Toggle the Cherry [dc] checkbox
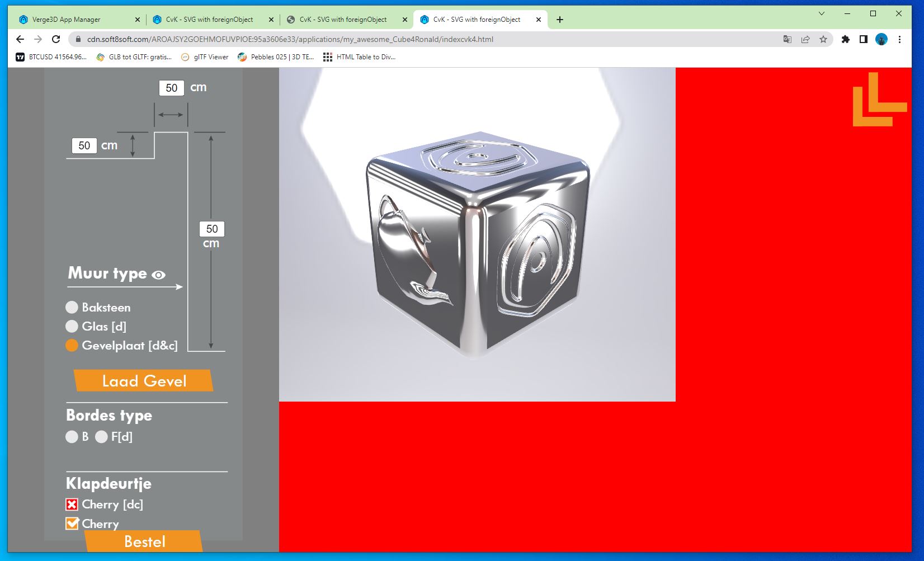This screenshot has width=924, height=561. coord(72,505)
